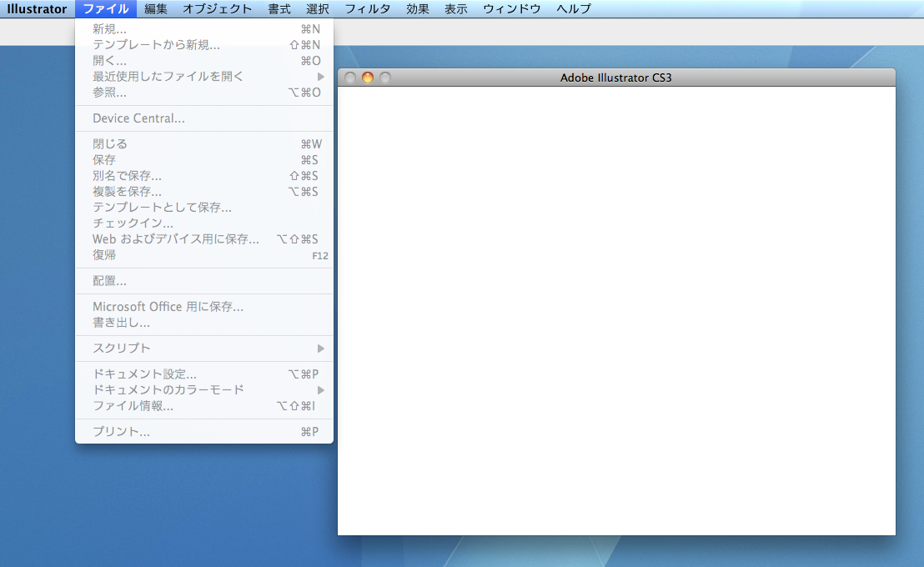Screen dimensions: 924x567
Task: Open the 編集 menu
Action: click(x=156, y=9)
